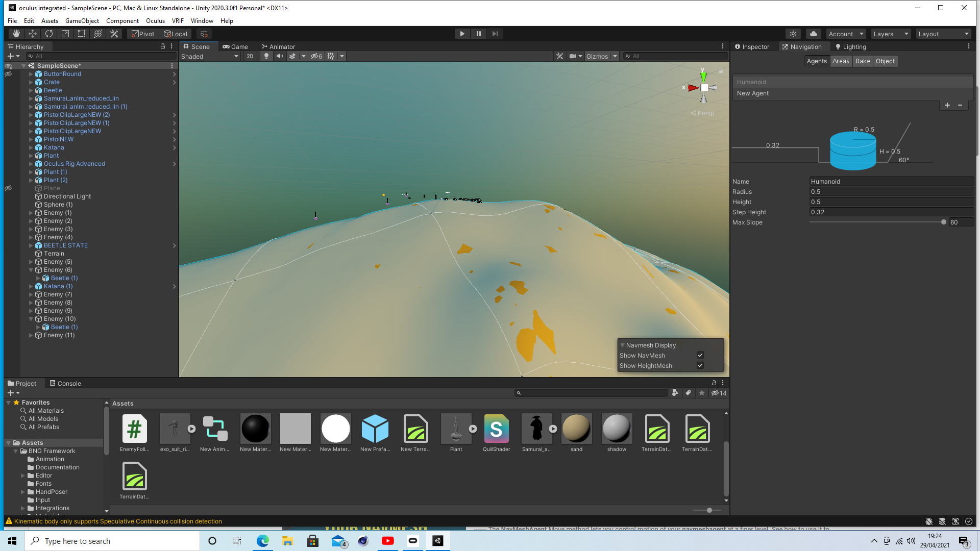Open Gizmos dropdown arrow

[615, 56]
